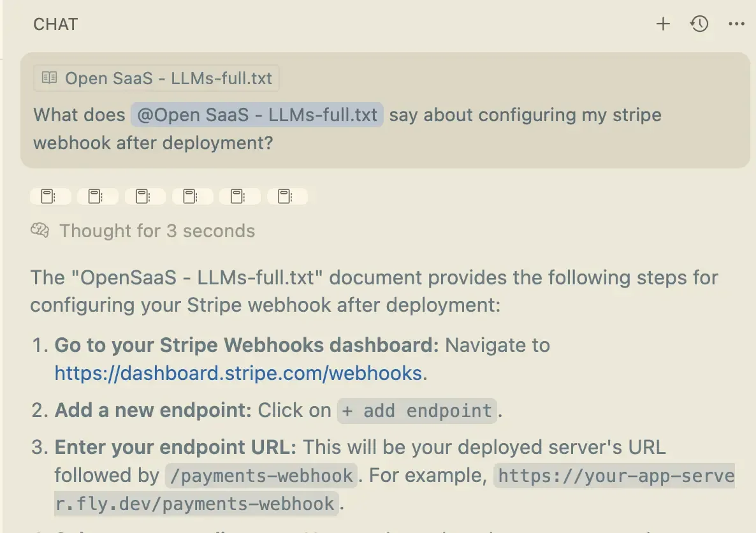Click the thought-bubble brain icon
The height and width of the screenshot is (533, 756).
[40, 230]
